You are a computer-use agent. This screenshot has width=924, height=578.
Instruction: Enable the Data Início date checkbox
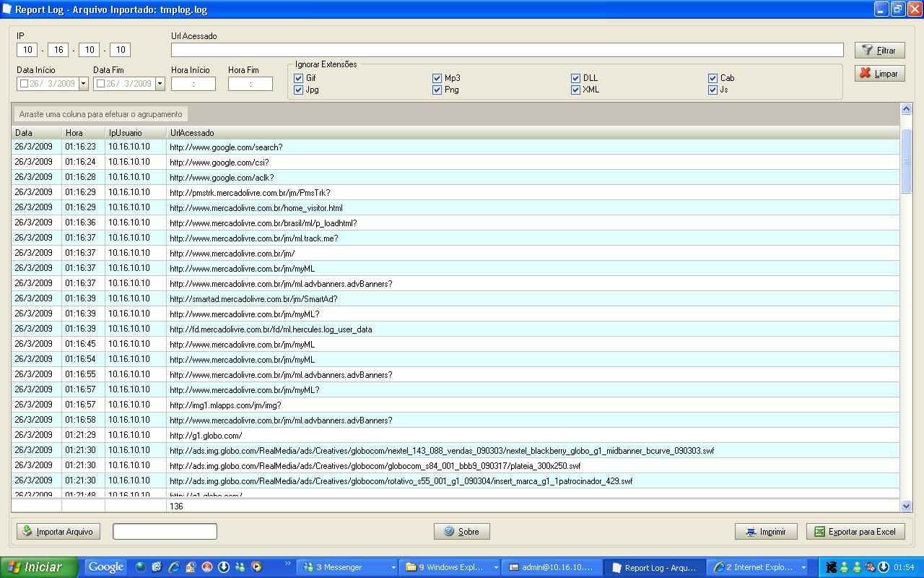[x=24, y=84]
